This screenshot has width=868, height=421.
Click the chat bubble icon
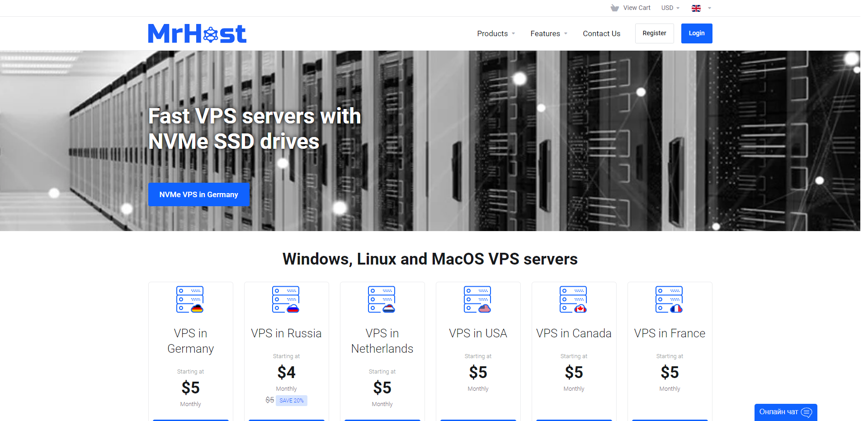pos(807,412)
